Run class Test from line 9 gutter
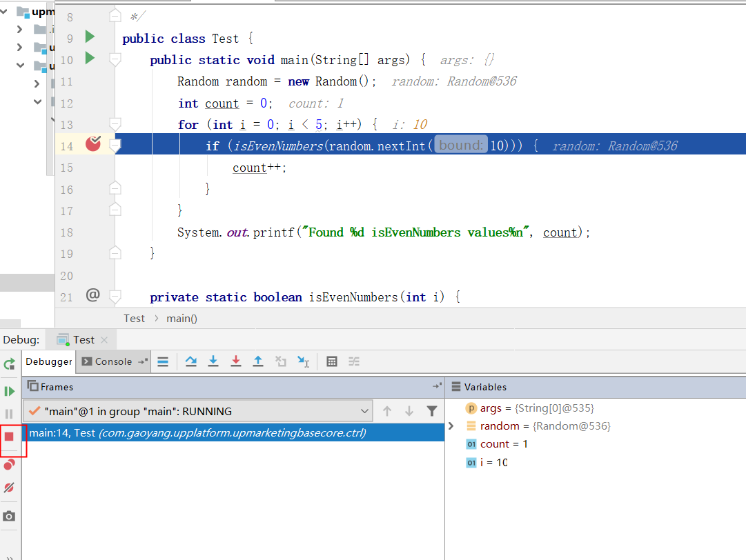 tap(90, 37)
